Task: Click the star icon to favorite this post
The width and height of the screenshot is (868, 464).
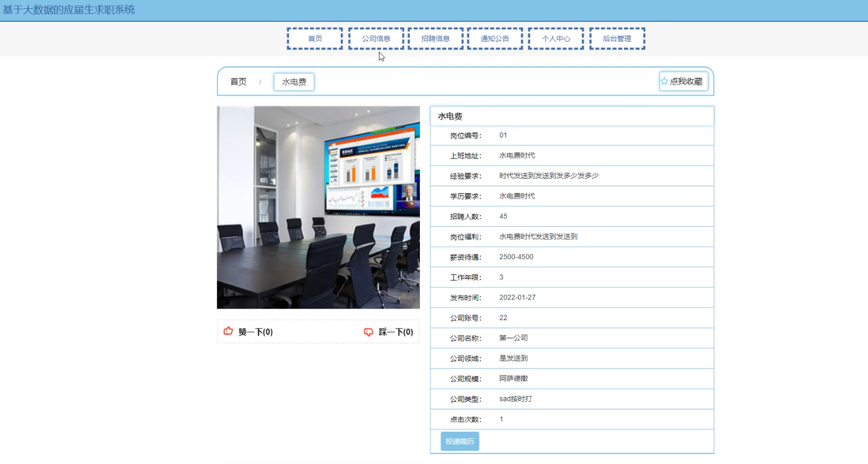Action: pos(663,81)
